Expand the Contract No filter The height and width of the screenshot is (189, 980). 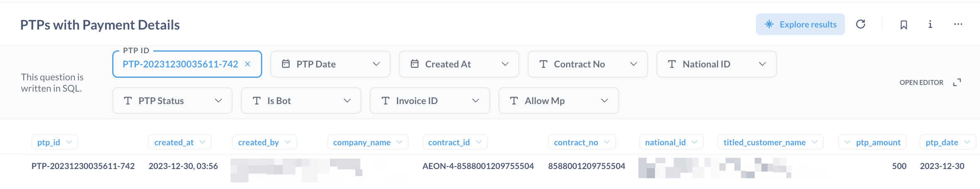tap(587, 64)
